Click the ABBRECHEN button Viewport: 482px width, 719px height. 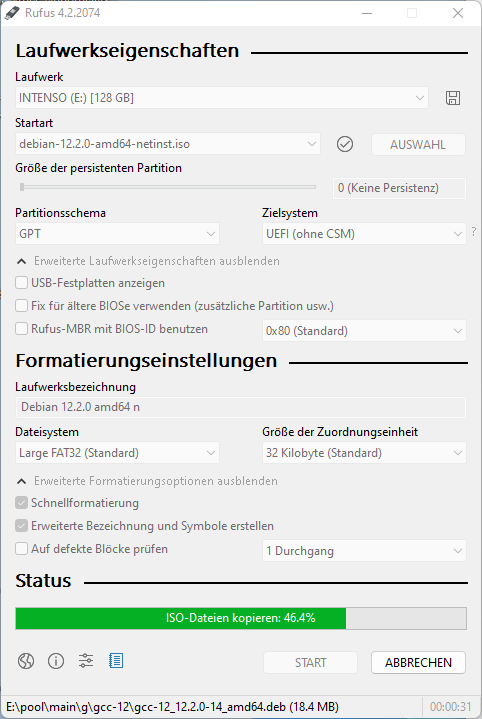pos(418,663)
